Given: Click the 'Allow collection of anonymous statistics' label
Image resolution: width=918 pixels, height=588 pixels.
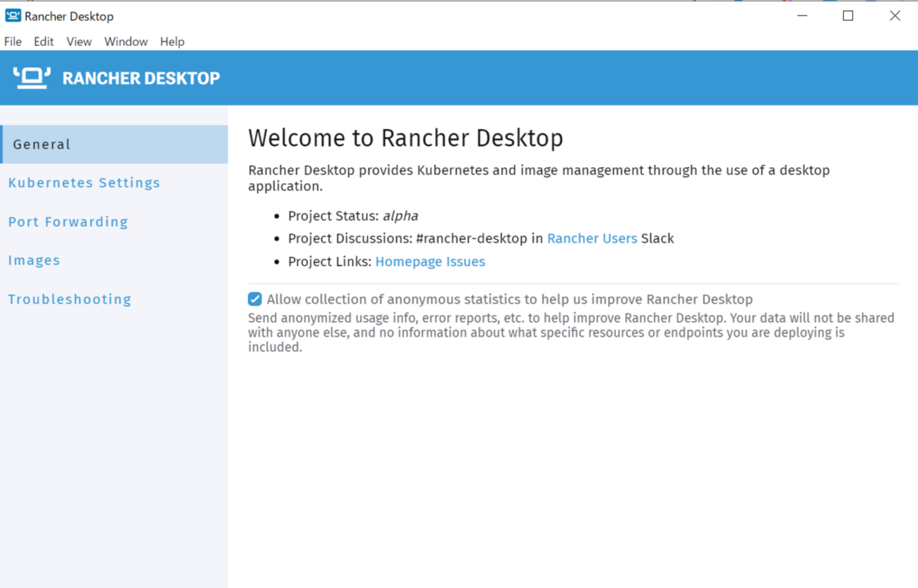Looking at the screenshot, I should pos(510,299).
